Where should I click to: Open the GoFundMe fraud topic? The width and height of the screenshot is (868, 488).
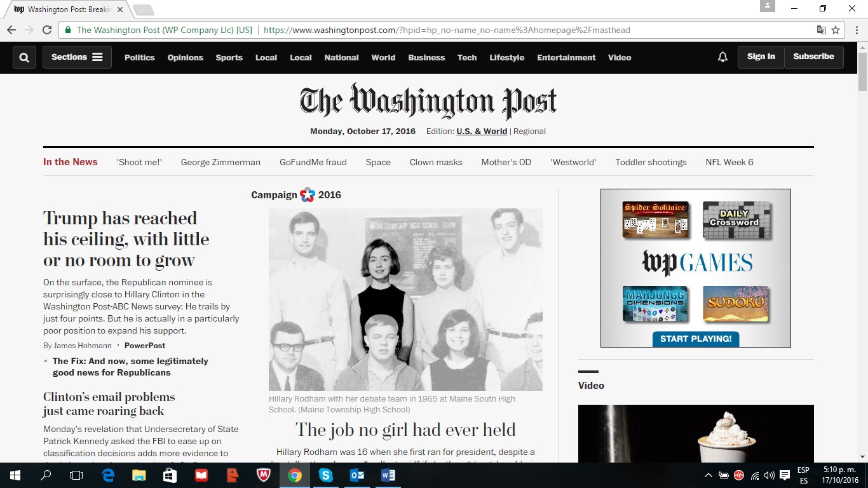pyautogui.click(x=313, y=162)
